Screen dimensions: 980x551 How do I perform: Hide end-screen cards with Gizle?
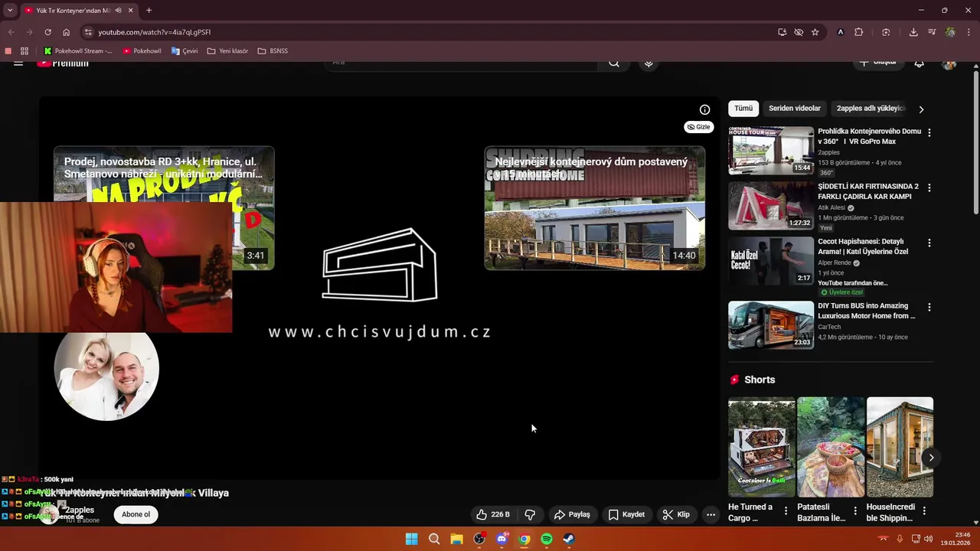pos(698,127)
